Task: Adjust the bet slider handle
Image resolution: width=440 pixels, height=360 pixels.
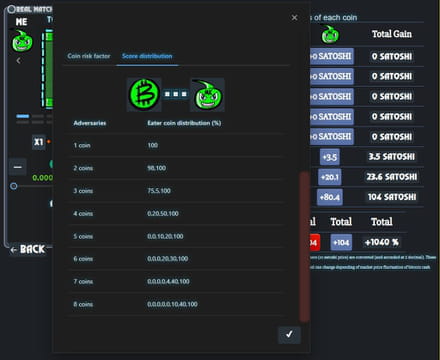Action: point(14,186)
